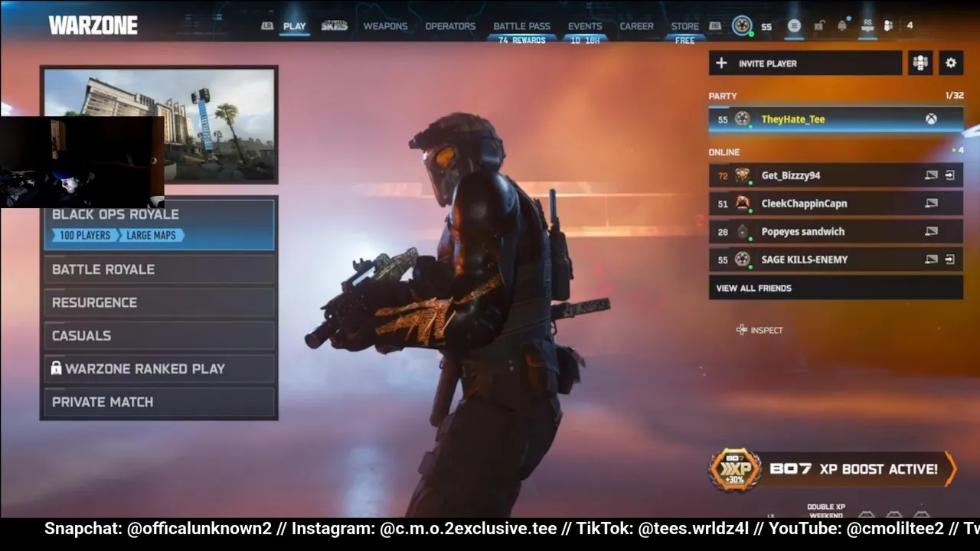Switch to the OPERATORS tab
This screenshot has width=980, height=551.
450,26
